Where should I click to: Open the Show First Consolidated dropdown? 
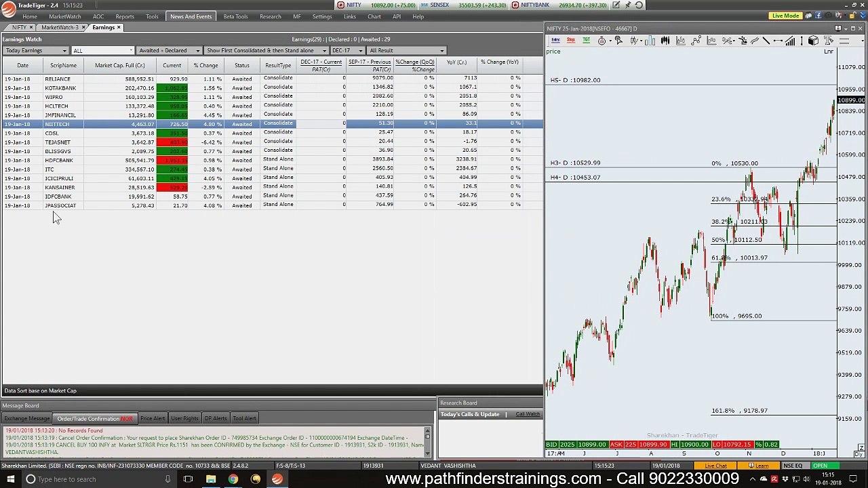267,50
